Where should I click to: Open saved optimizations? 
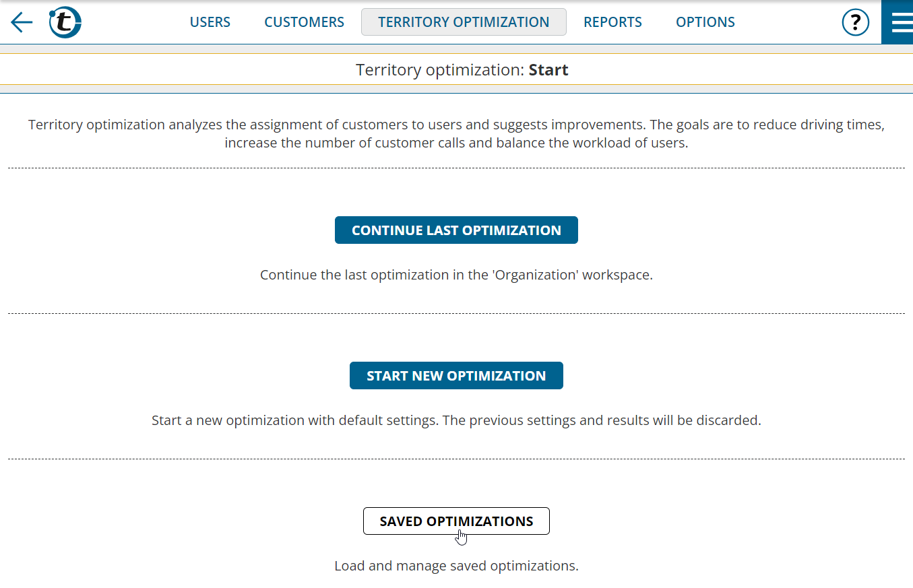(456, 521)
